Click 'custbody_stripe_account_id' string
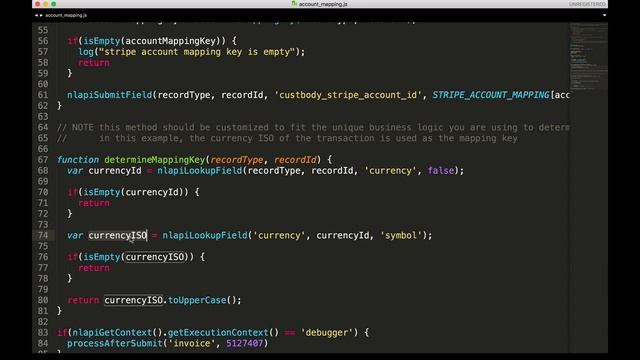Viewport: 640px width, 360px height. (x=348, y=95)
